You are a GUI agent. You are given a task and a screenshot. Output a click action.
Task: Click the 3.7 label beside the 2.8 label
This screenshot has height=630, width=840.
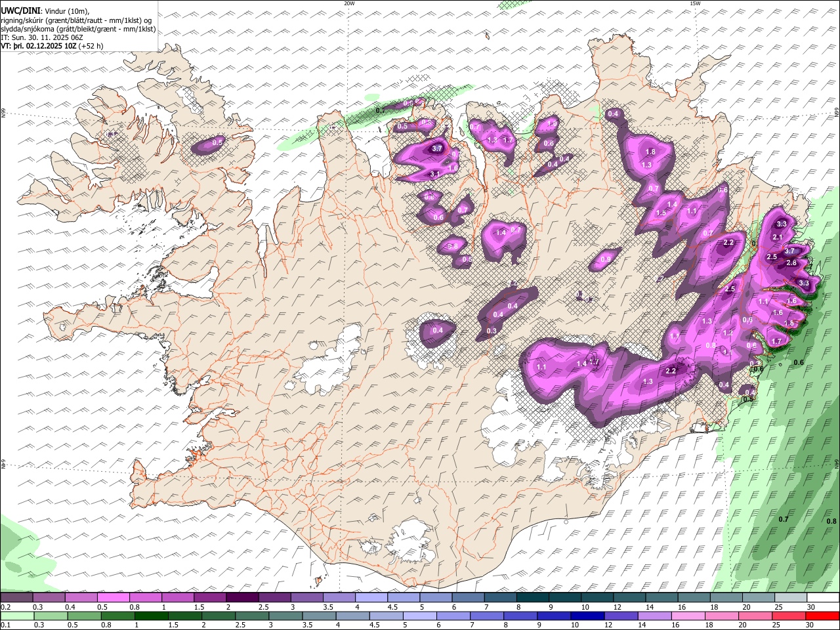789,251
